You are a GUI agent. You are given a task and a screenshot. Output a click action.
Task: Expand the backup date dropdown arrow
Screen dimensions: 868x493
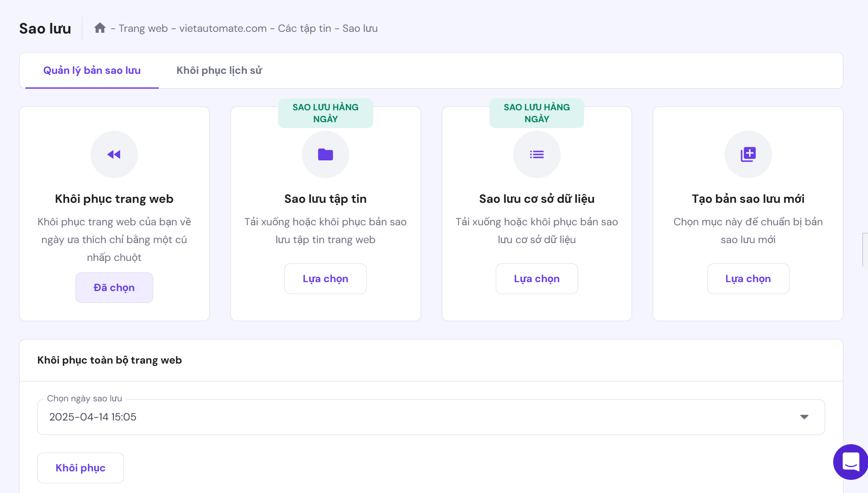click(804, 417)
